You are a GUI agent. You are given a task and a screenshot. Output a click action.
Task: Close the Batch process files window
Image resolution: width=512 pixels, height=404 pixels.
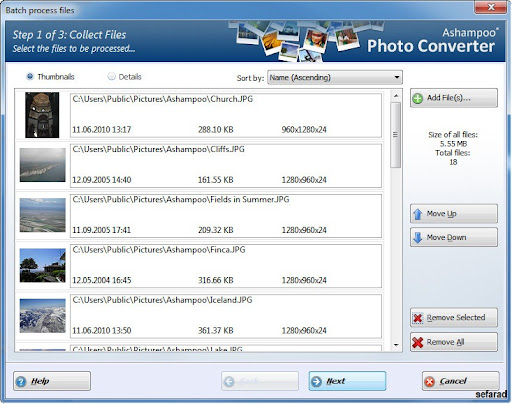491,7
